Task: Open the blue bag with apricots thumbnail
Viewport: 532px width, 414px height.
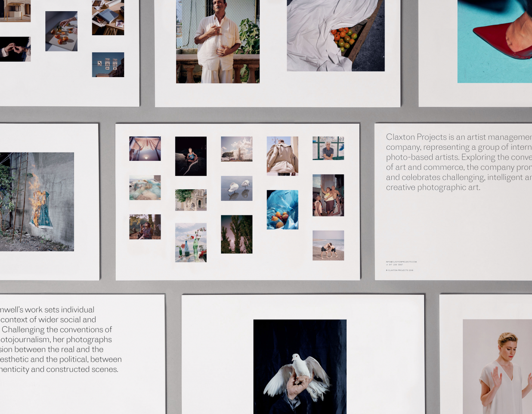Action: click(282, 210)
